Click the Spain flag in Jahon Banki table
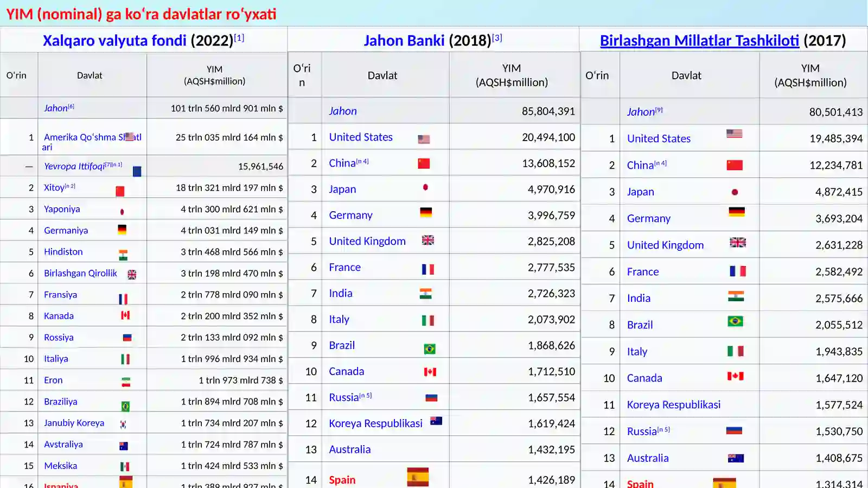868x488 pixels. 418,477
